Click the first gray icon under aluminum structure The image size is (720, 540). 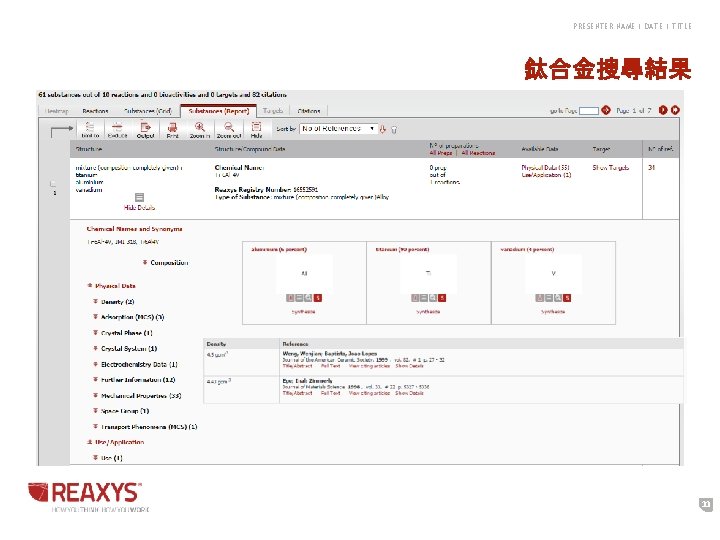(290, 298)
